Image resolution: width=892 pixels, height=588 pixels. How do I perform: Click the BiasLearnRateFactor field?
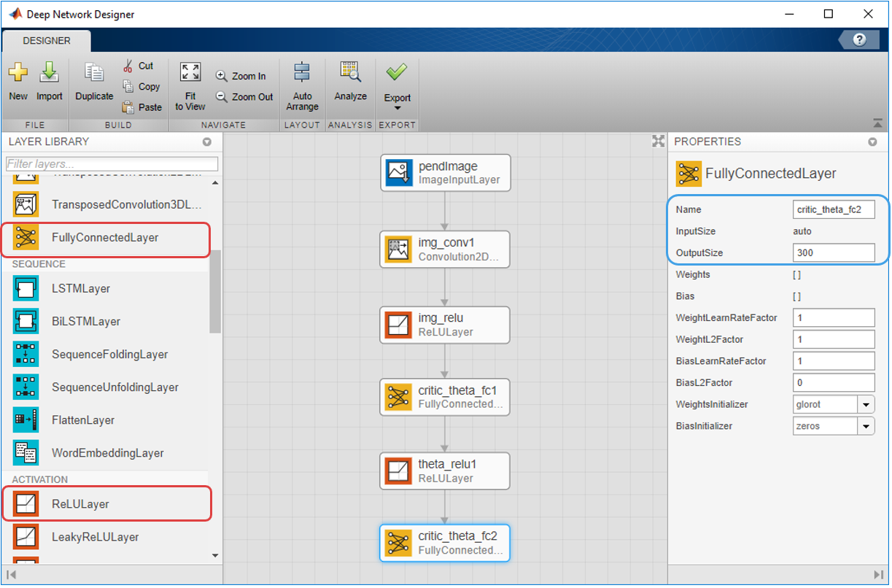pyautogui.click(x=834, y=360)
